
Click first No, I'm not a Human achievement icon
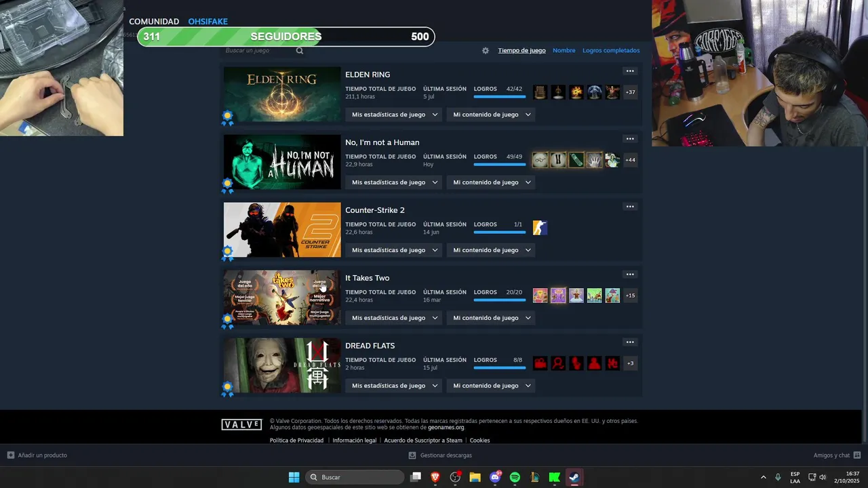pos(540,160)
